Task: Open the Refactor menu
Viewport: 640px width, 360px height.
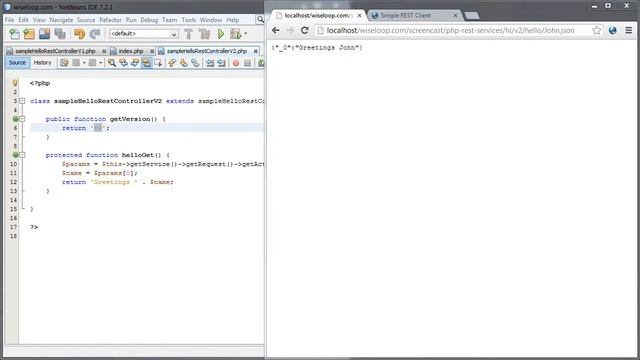Action: [110, 20]
